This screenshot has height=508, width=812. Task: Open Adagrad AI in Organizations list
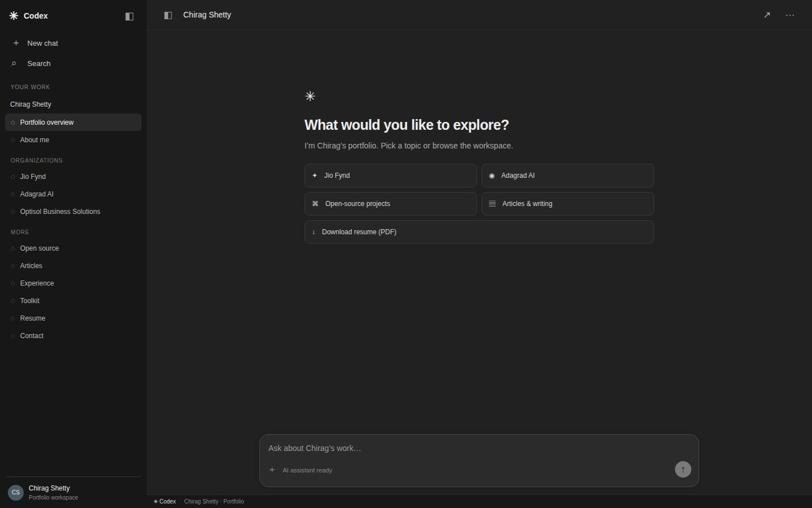[73, 194]
